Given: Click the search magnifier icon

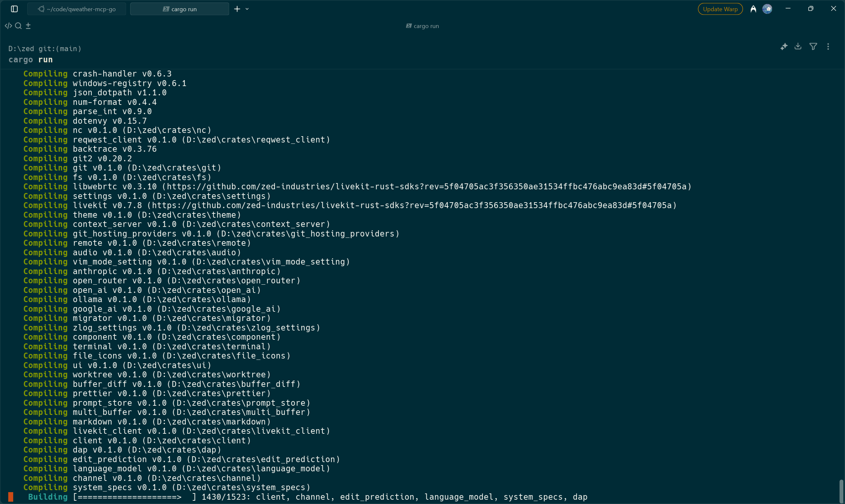Looking at the screenshot, I should [x=18, y=26].
